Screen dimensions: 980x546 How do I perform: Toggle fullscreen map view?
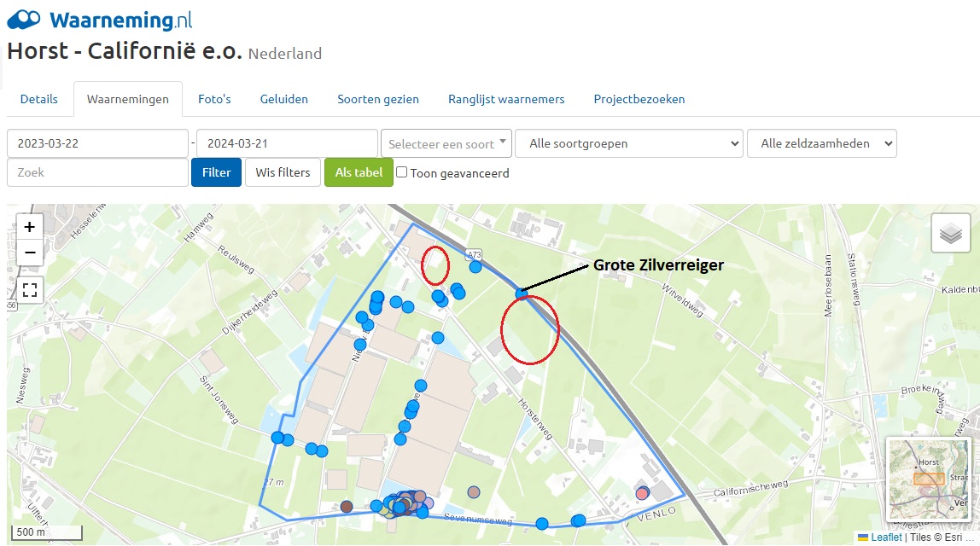pos(29,290)
